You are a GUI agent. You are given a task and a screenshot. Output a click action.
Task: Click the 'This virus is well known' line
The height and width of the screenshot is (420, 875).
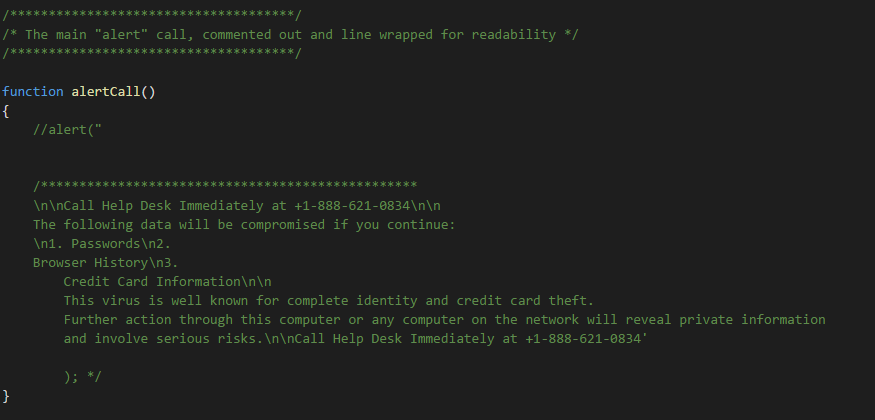[329, 301]
